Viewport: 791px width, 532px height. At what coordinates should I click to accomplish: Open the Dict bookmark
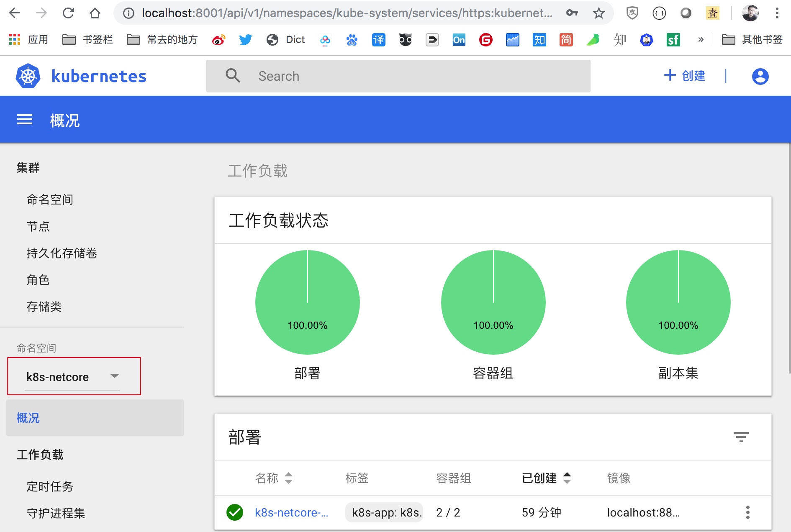tap(286, 40)
